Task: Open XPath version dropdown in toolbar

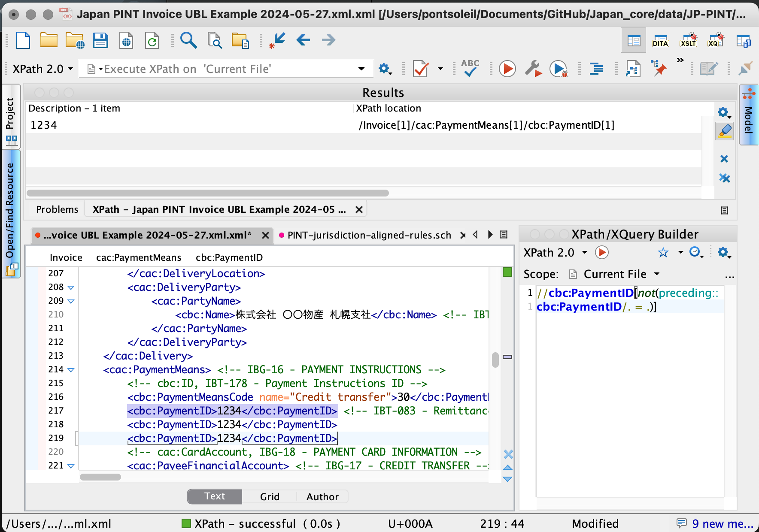Action: click(x=43, y=69)
